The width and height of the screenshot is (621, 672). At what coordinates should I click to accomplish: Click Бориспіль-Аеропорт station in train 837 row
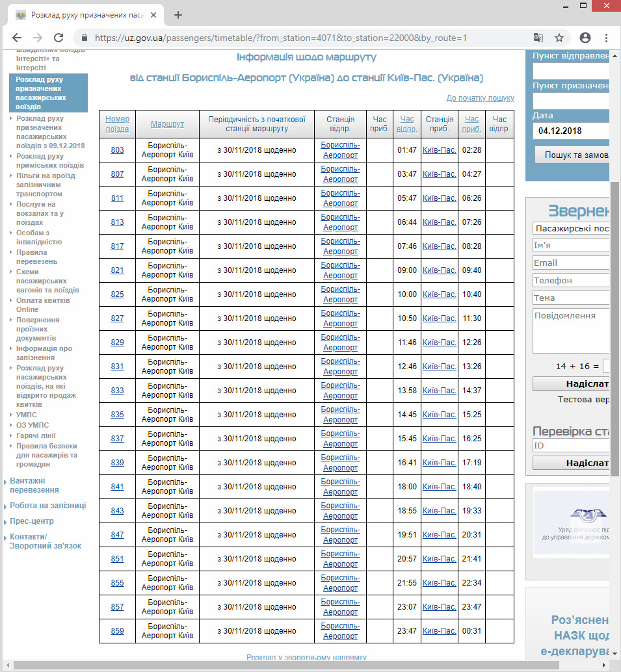click(341, 439)
